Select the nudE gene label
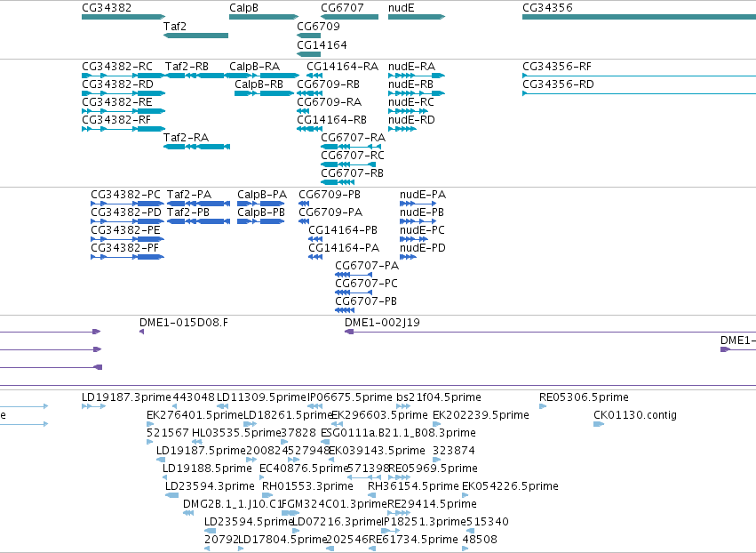 pyautogui.click(x=402, y=8)
